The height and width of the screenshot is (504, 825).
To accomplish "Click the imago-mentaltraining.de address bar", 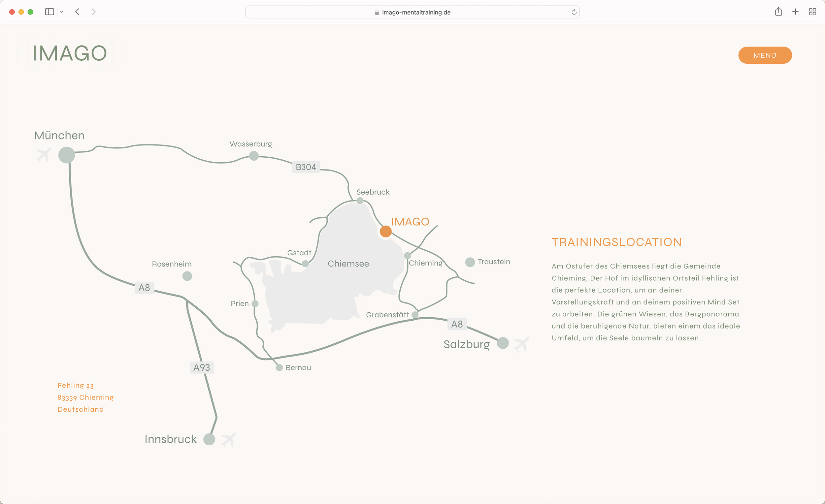I will 412,12.
